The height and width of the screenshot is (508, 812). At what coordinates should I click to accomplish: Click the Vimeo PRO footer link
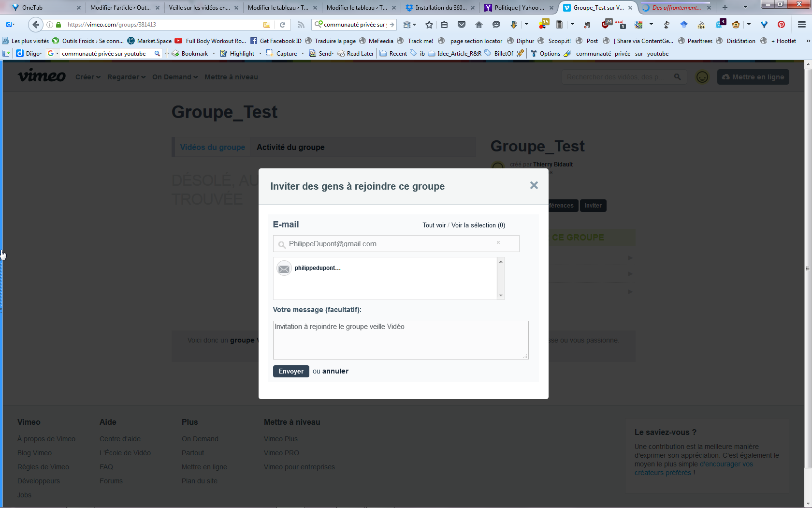click(x=281, y=453)
